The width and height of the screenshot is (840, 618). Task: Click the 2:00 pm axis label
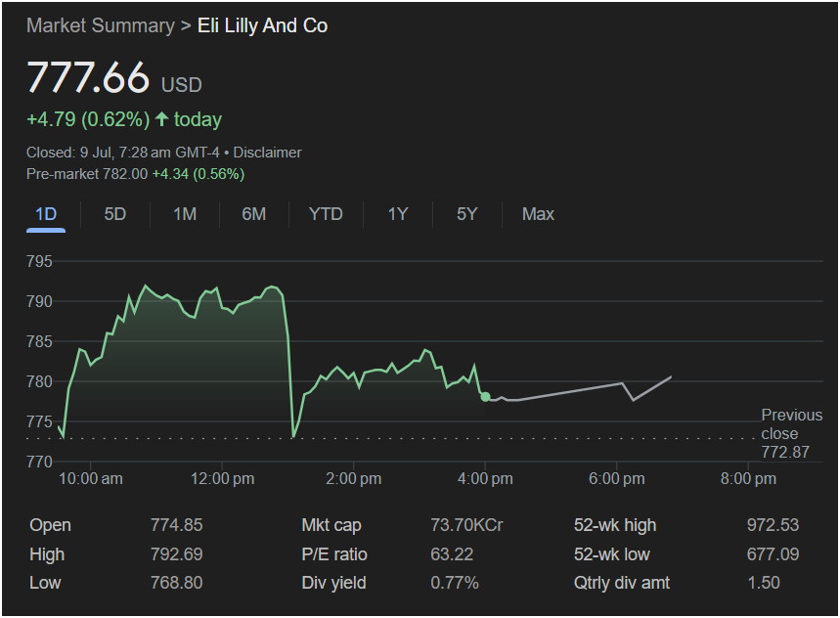tap(354, 479)
